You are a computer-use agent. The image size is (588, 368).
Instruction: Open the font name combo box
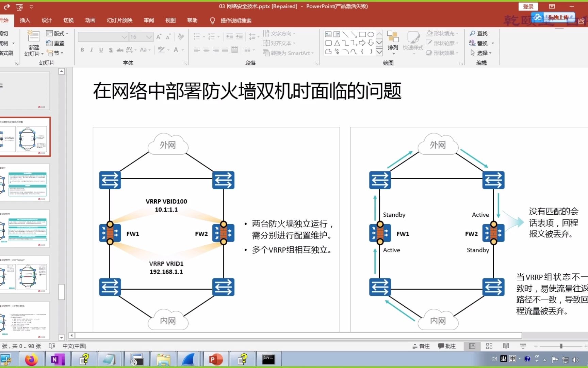[103, 37]
